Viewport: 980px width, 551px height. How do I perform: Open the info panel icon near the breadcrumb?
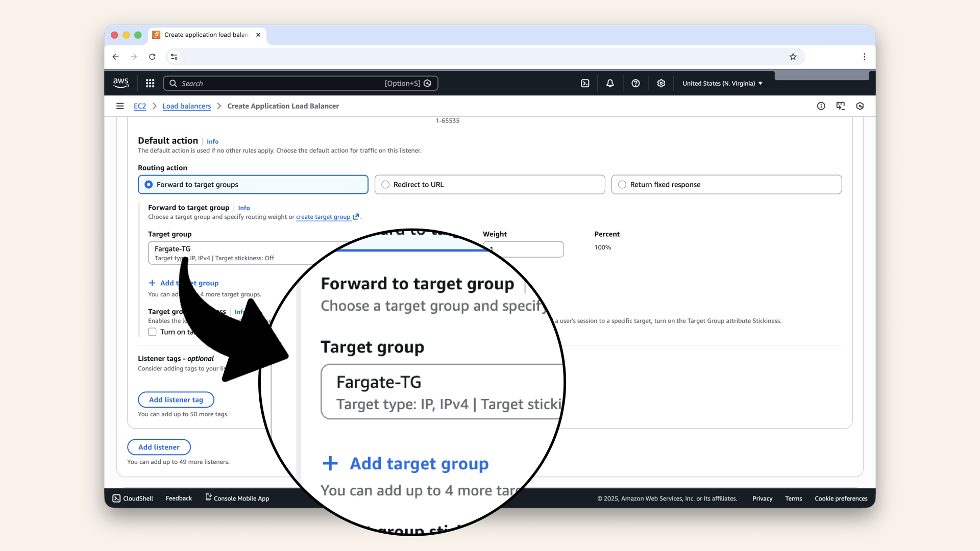coord(821,106)
